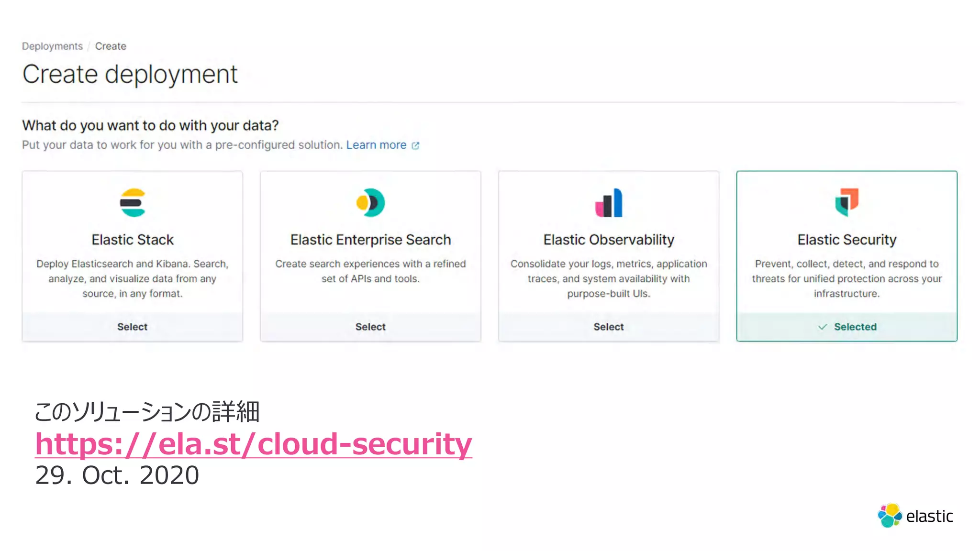Click the Elastic Security card title
The height and width of the screenshot is (551, 980).
[847, 240]
